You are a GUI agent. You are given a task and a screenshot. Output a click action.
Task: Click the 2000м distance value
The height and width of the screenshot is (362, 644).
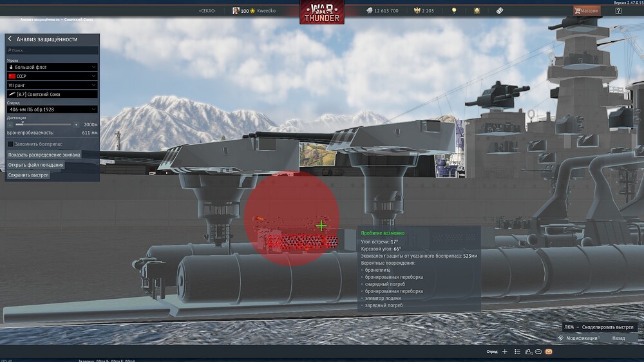(x=90, y=124)
